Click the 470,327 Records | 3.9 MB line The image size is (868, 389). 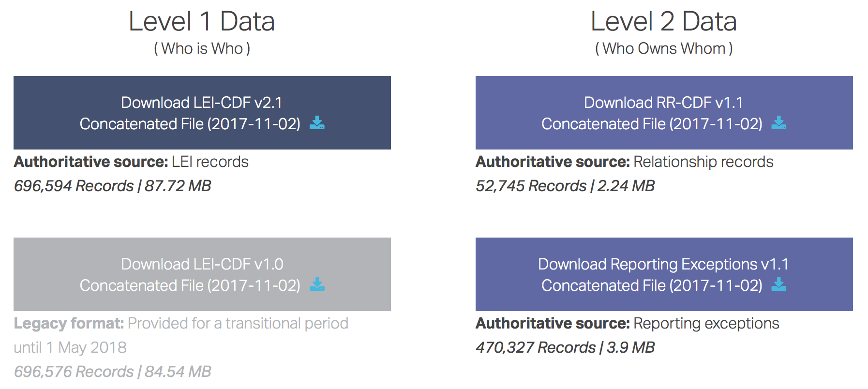(x=565, y=347)
